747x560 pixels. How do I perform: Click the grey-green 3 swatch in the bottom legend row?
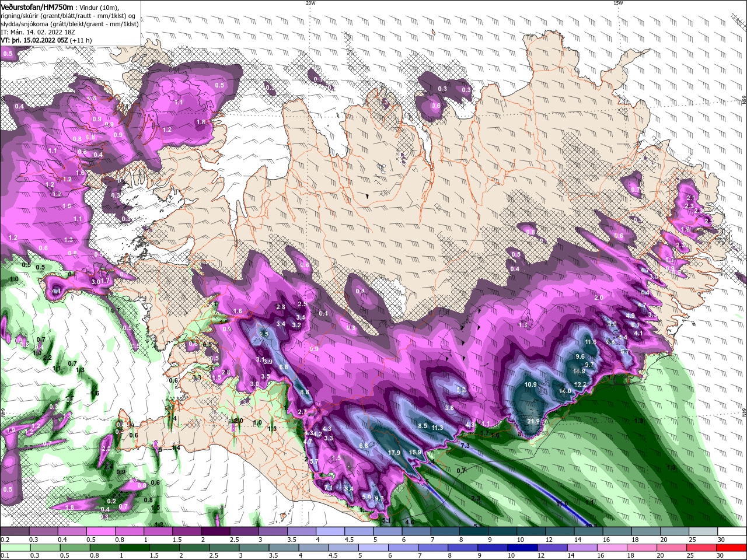(x=254, y=548)
